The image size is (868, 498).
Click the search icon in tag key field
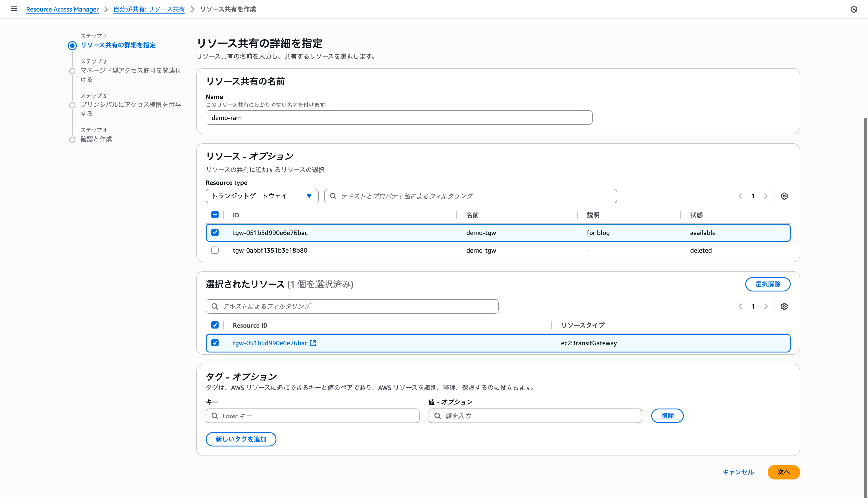215,416
